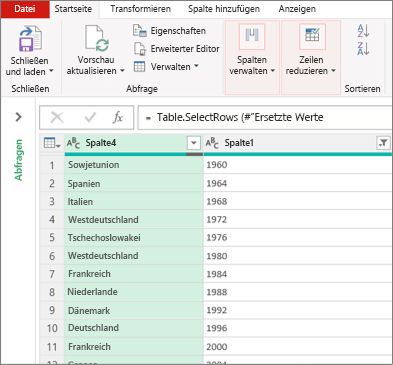This screenshot has width=393, height=365.
Task: Select row number 5 header
Action: [x=52, y=237]
